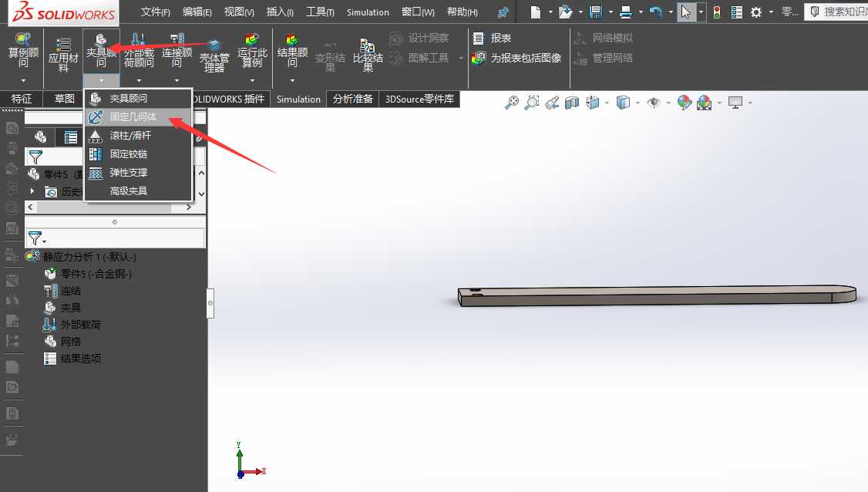This screenshot has height=492, width=868.
Task: Click the Edit Appearance color sphere icon
Action: click(x=685, y=103)
